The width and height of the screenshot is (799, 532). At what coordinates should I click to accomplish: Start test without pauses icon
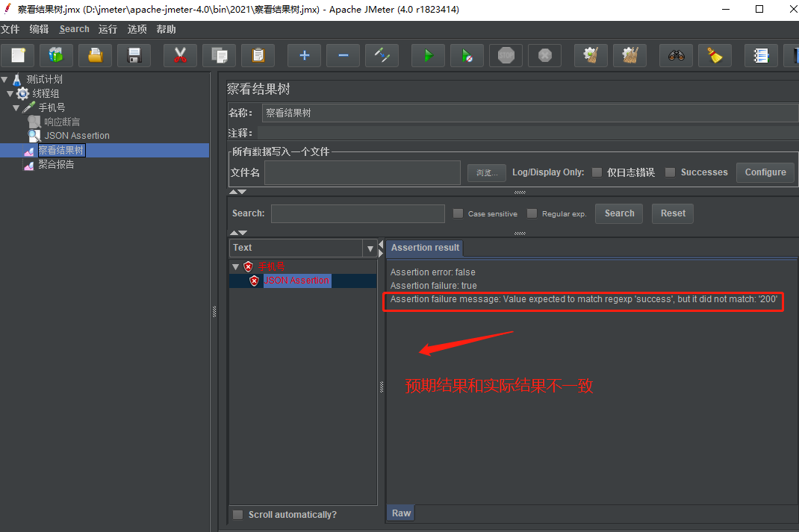467,55
